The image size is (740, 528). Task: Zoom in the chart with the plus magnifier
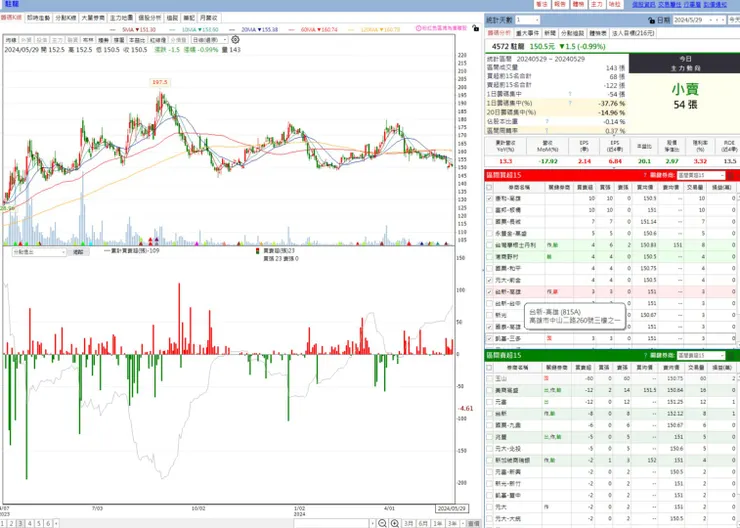395,523
